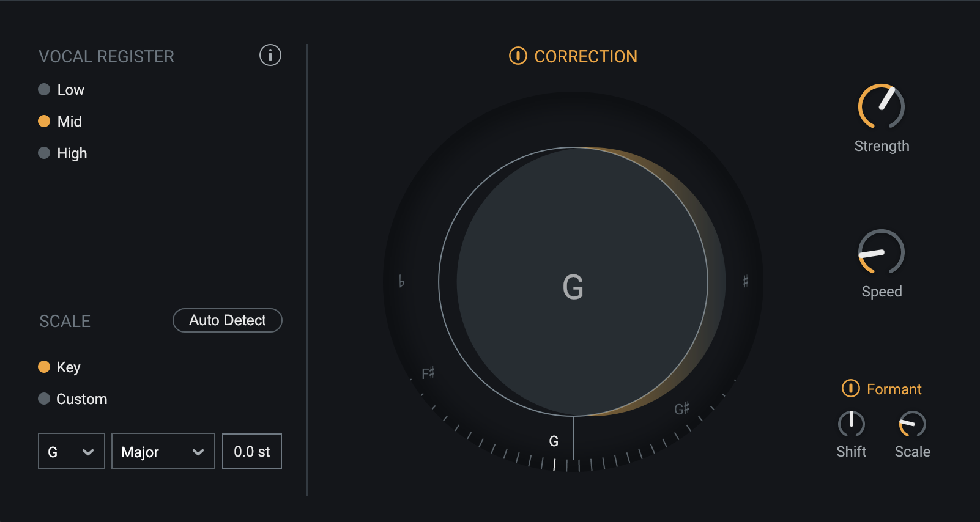
Task: Open the Major scale type dropdown
Action: (x=163, y=451)
